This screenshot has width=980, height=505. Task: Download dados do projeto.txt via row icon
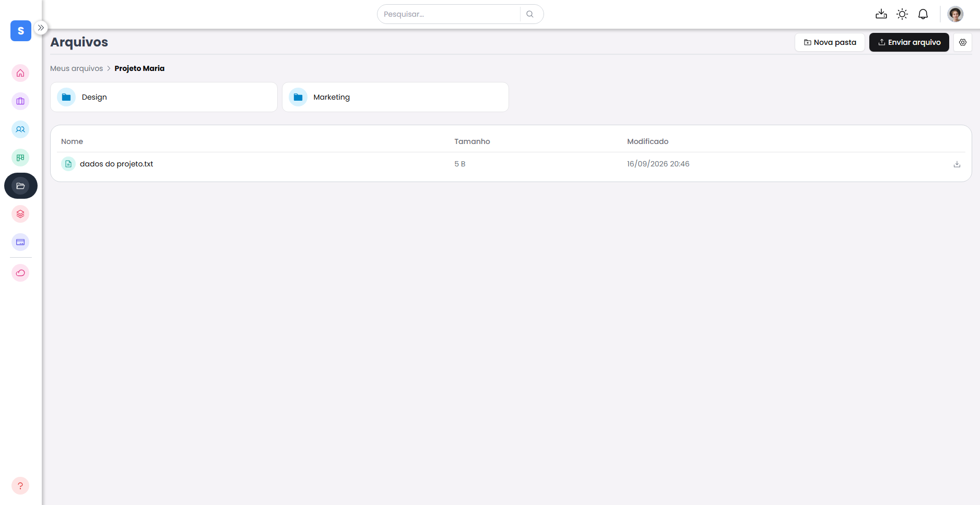[x=957, y=164]
